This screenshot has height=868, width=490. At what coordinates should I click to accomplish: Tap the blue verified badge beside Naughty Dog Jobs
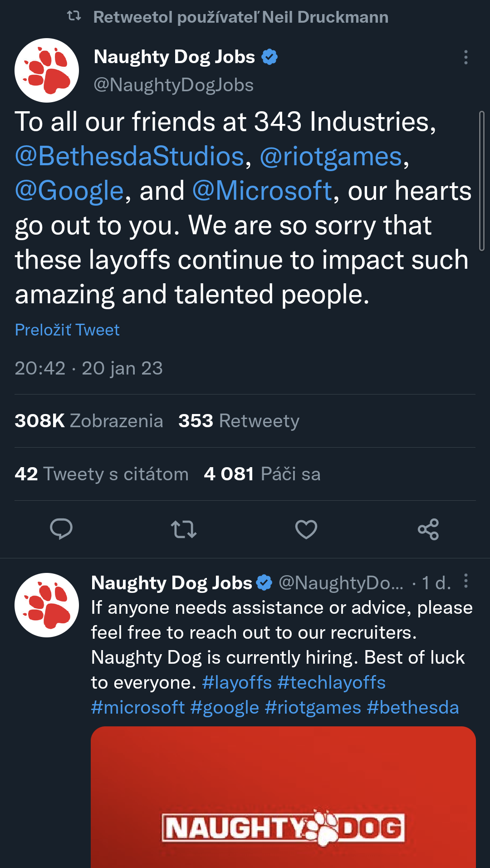coord(269,57)
